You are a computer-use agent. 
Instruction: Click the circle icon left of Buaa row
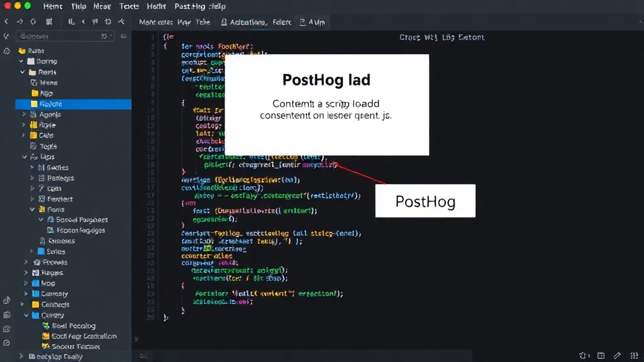6,51
